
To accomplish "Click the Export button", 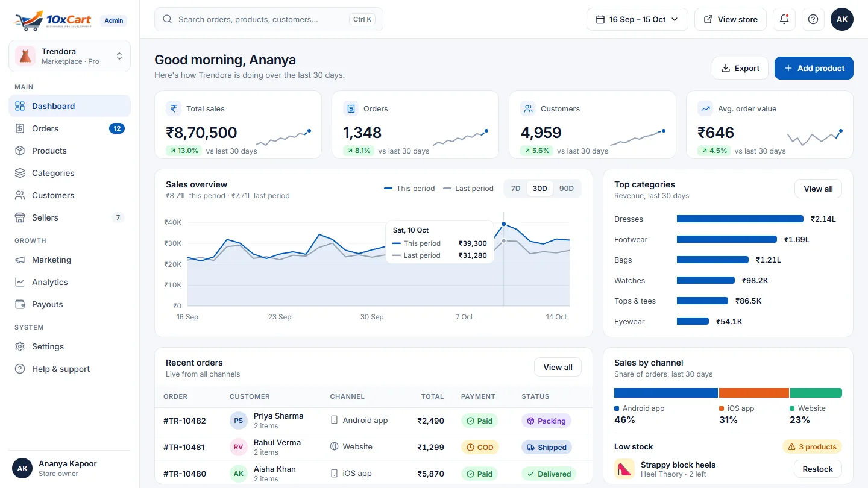I will (740, 68).
